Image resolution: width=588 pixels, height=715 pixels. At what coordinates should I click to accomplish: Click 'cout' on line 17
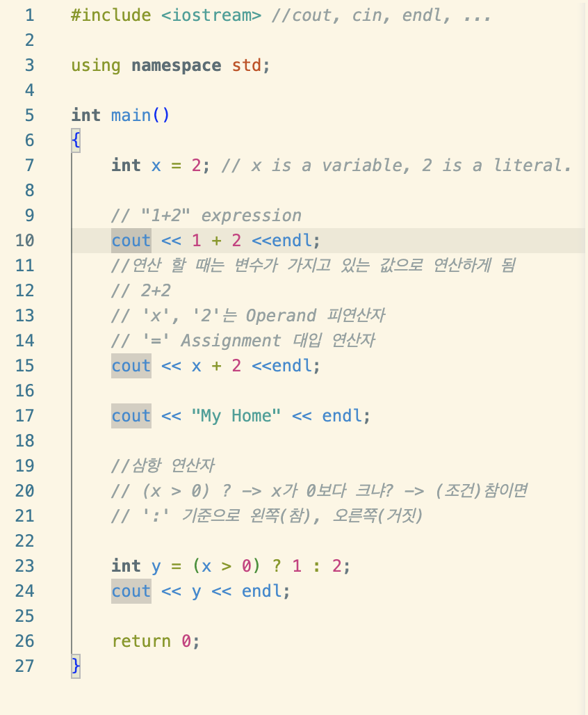[x=131, y=416]
